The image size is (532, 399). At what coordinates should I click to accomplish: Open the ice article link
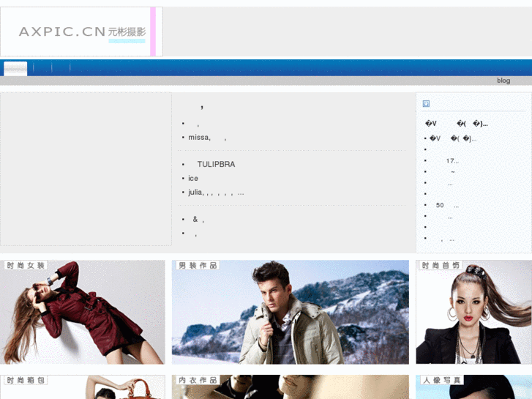(193, 179)
